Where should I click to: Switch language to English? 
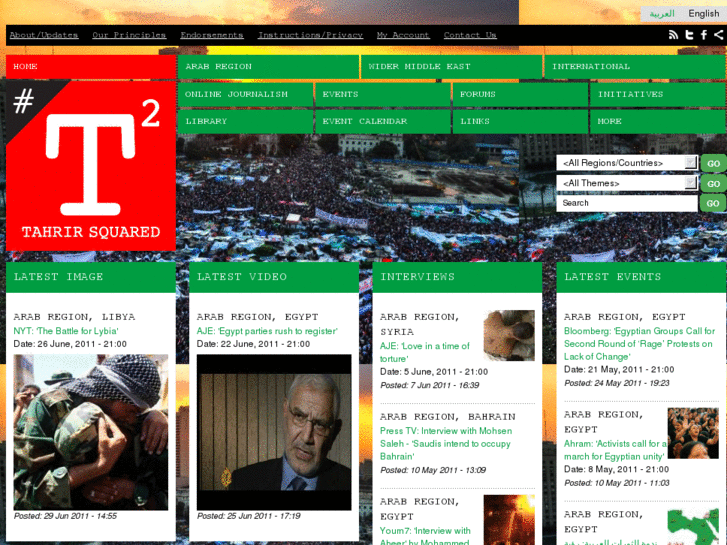[x=703, y=13]
